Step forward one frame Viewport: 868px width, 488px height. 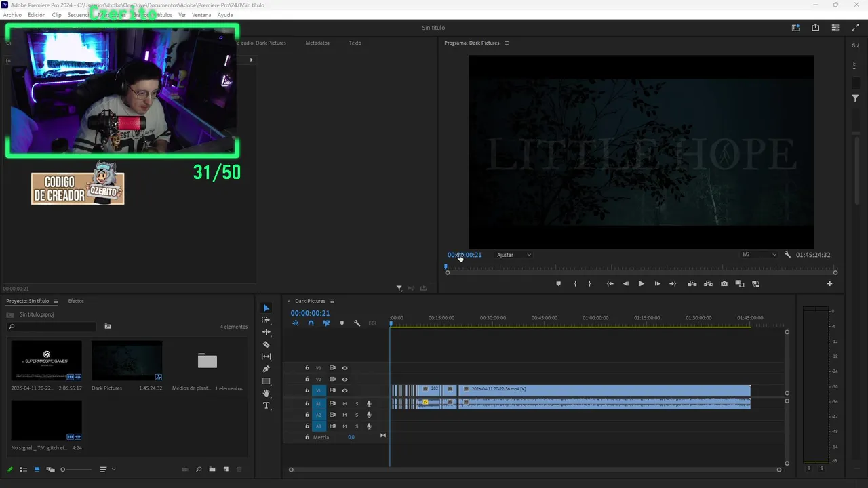[657, 284]
